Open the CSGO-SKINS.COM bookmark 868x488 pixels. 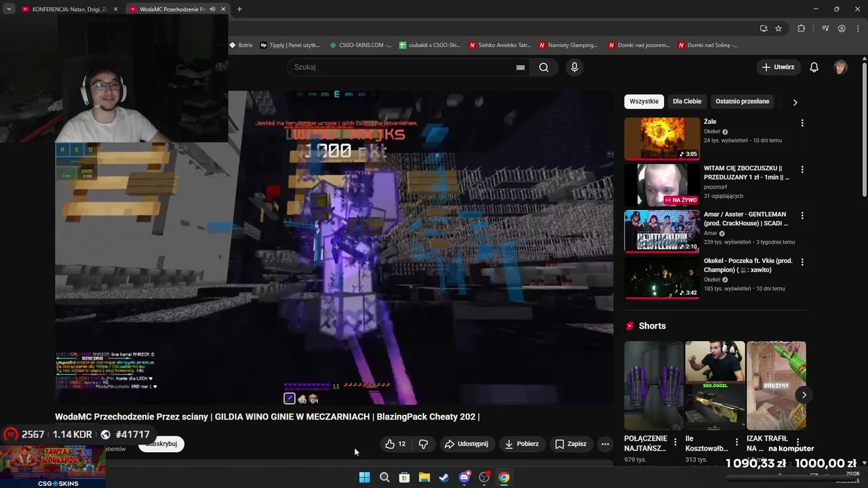[x=361, y=45]
